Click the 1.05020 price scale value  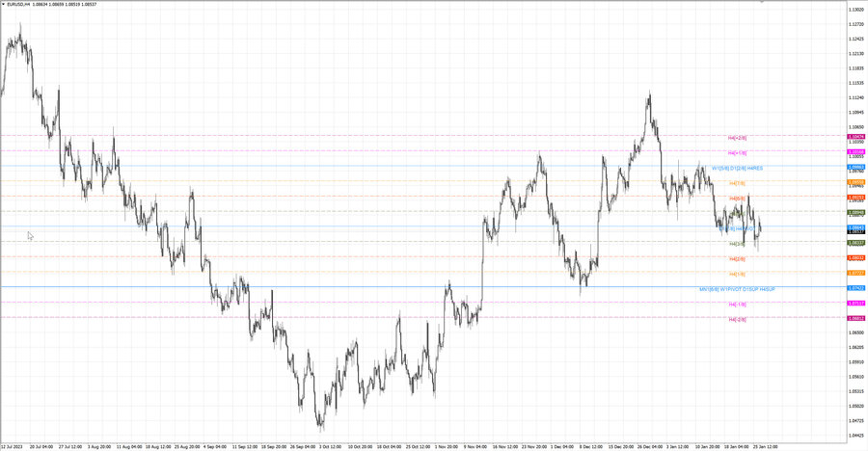click(856, 406)
